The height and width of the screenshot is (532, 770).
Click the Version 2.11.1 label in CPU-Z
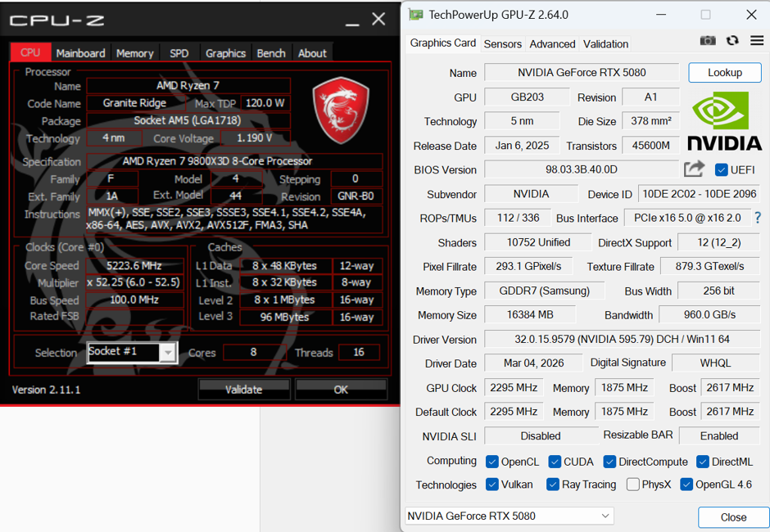[46, 390]
